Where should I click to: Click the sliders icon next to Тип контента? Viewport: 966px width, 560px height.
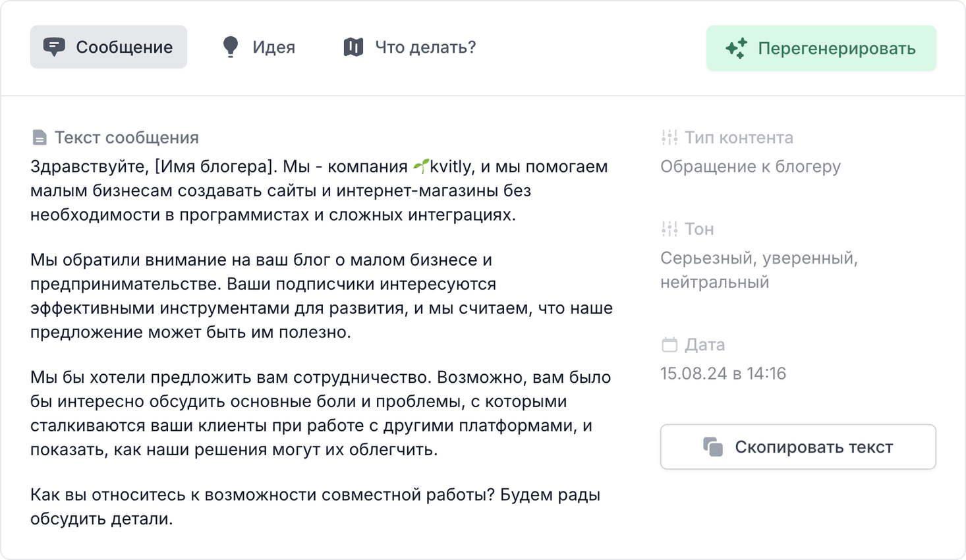click(669, 137)
